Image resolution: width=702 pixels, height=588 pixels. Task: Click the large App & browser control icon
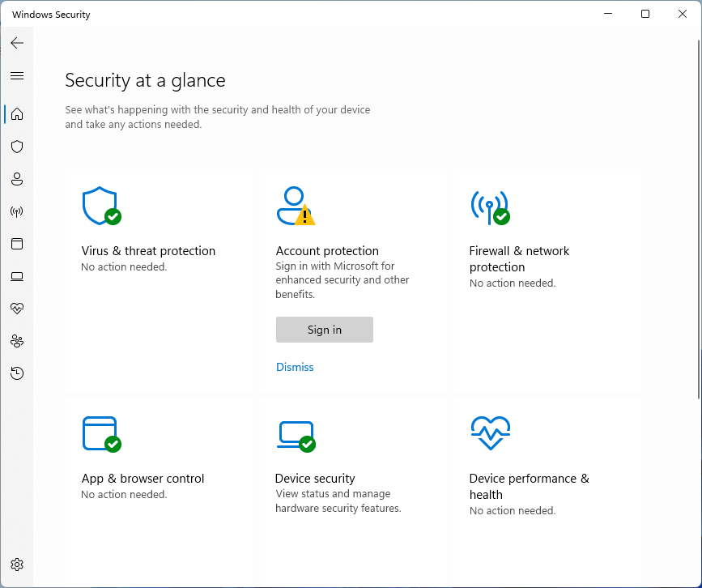(102, 434)
